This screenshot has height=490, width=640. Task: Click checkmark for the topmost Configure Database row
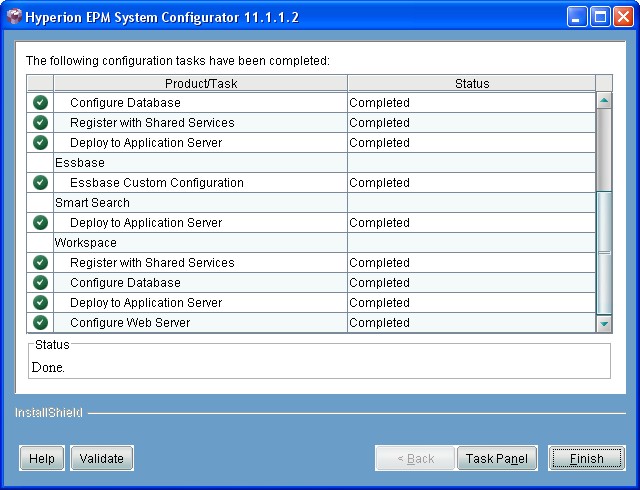pyautogui.click(x=40, y=103)
